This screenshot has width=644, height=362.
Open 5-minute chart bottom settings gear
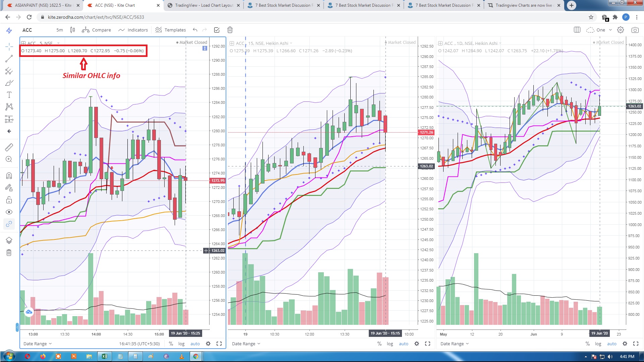[208, 344]
